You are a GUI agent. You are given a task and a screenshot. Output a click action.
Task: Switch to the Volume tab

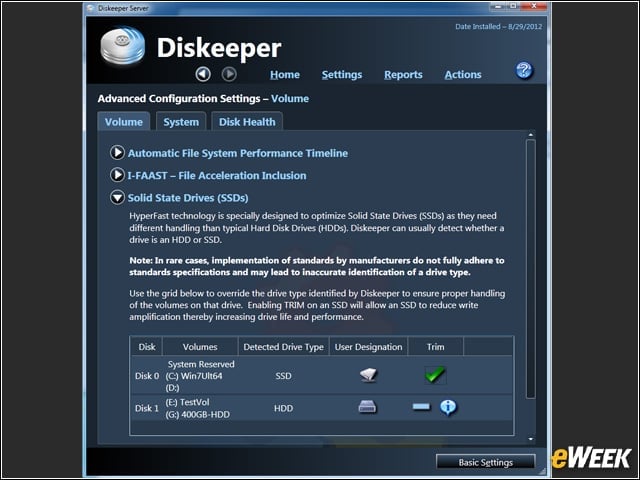124,122
